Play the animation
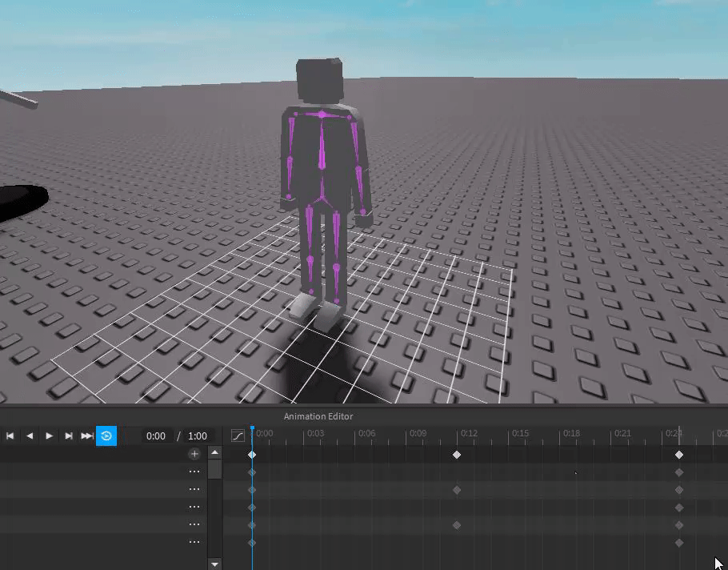Viewport: 728px width, 570px height. coord(49,436)
